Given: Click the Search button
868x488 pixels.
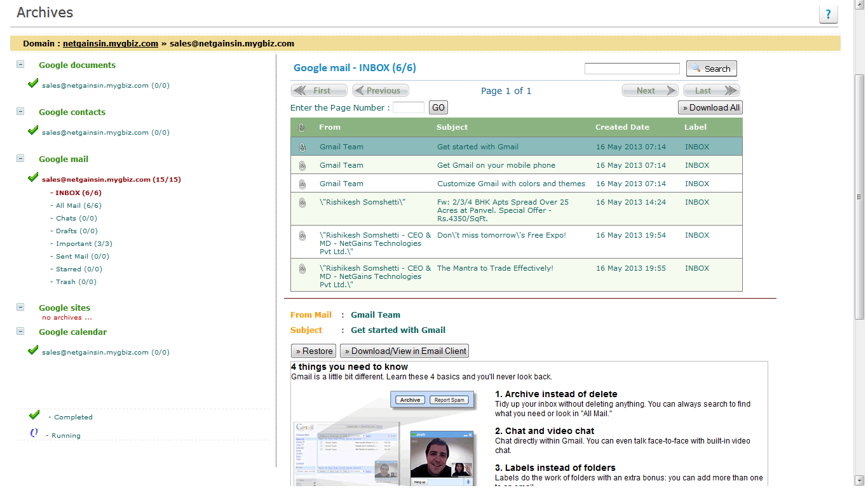Looking at the screenshot, I should (712, 69).
